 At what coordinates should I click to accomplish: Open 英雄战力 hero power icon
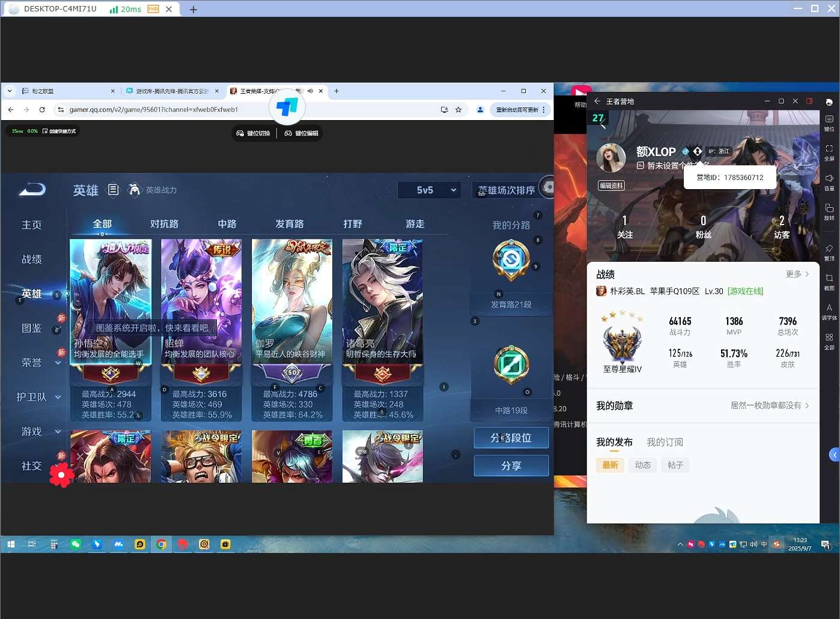pos(135,190)
